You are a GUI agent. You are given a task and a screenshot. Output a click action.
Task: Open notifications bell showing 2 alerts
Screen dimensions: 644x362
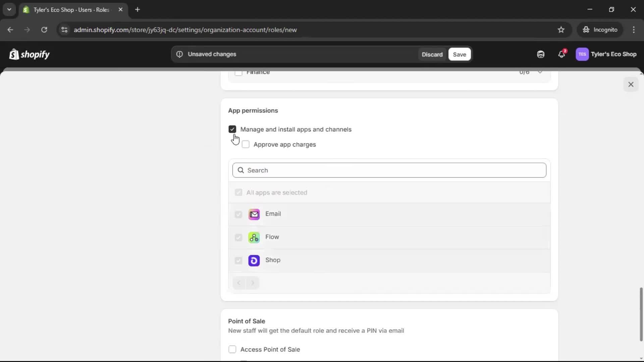pyautogui.click(x=562, y=54)
